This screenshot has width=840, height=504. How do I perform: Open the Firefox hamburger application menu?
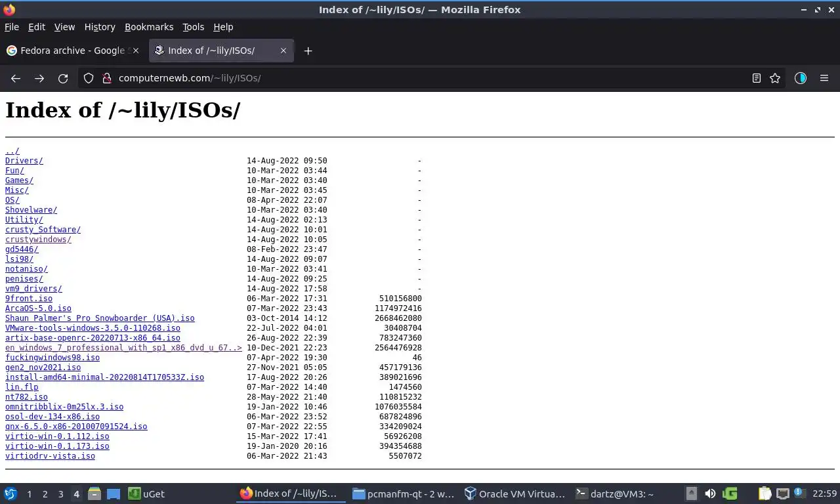pyautogui.click(x=824, y=78)
